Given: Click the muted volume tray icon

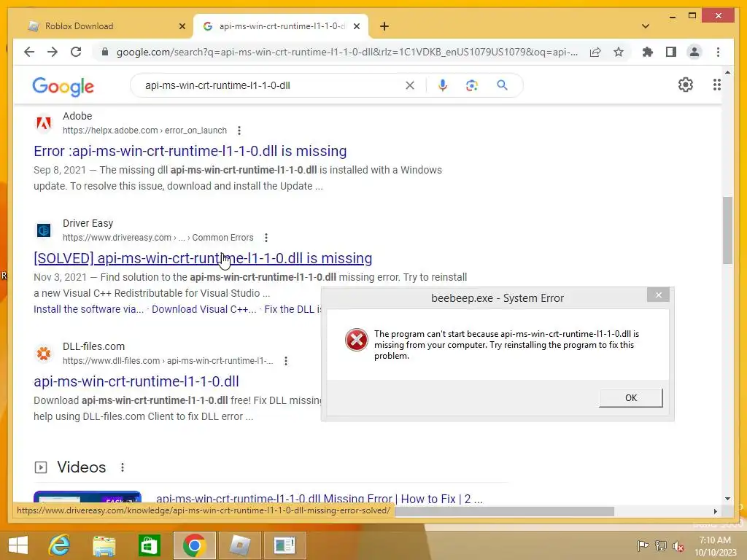Looking at the screenshot, I should (678, 546).
